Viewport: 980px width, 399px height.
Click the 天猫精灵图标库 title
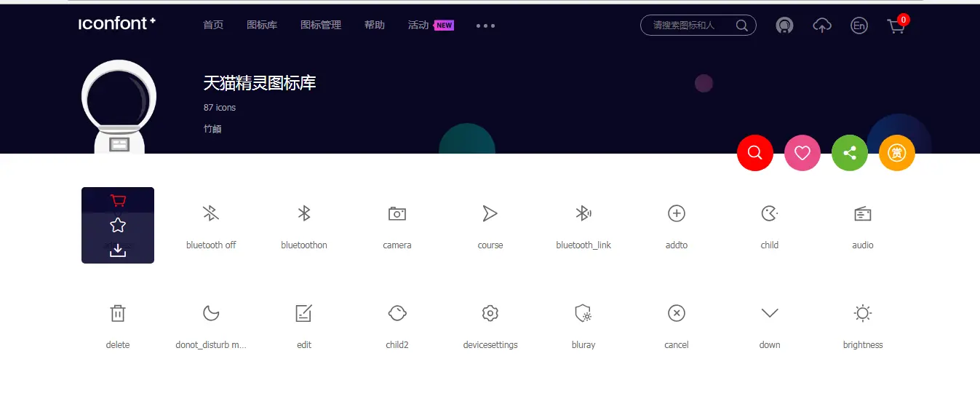(x=260, y=83)
